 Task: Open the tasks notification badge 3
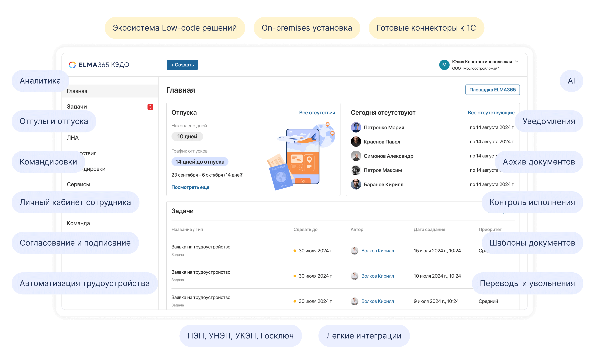(x=150, y=107)
